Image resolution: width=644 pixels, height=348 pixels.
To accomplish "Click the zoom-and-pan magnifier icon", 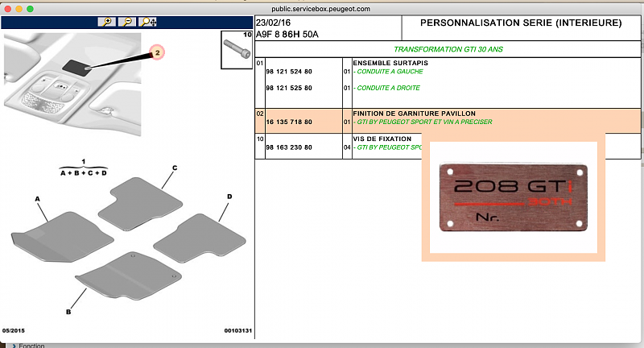I will [147, 23].
